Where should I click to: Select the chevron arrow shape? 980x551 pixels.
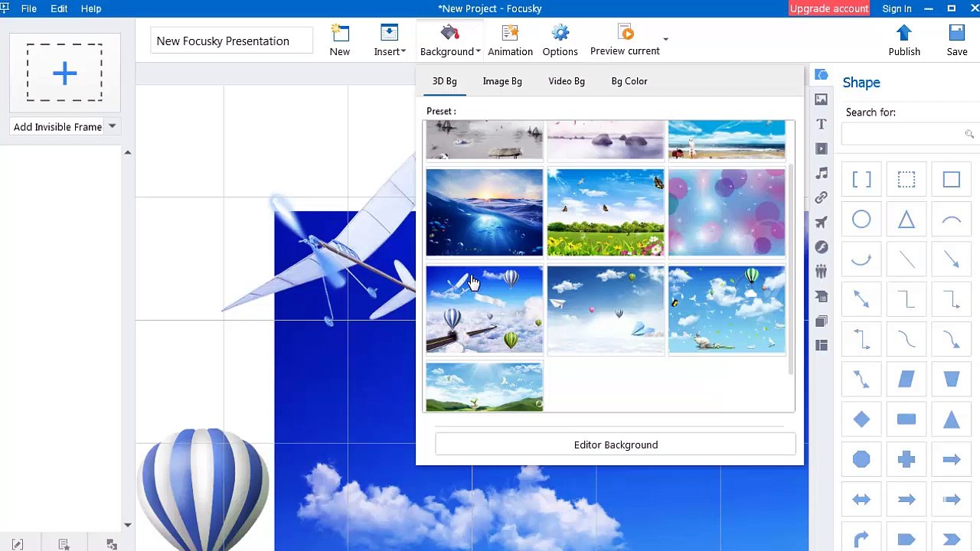click(952, 540)
